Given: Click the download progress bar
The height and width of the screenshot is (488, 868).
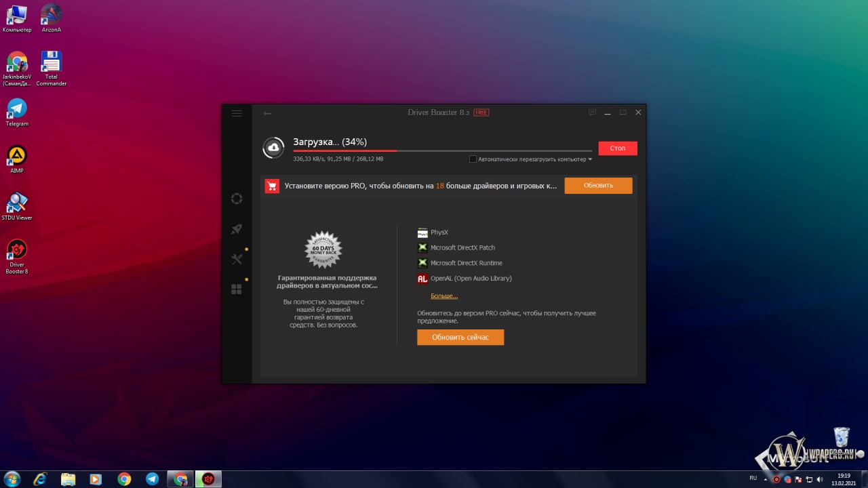Looking at the screenshot, I should click(x=442, y=150).
